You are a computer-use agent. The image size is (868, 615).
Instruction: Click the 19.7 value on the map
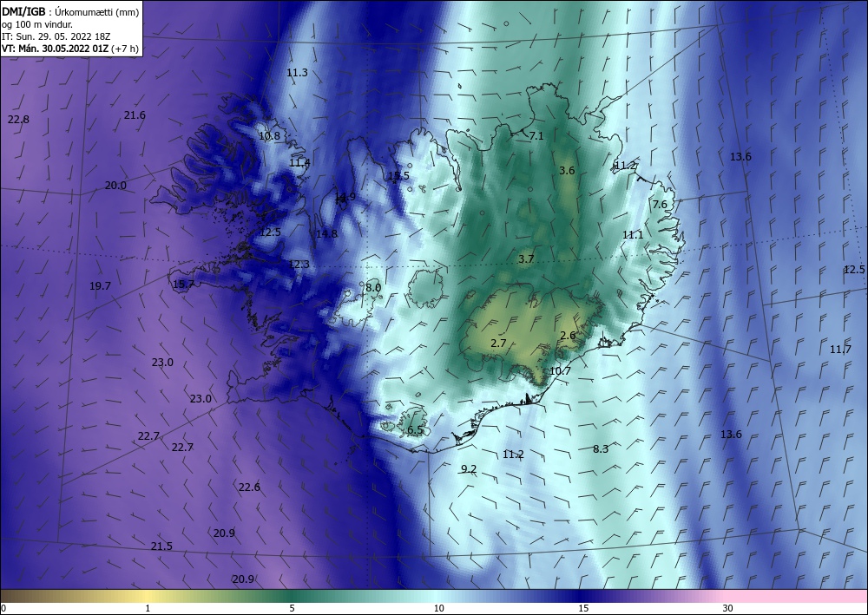point(100,286)
